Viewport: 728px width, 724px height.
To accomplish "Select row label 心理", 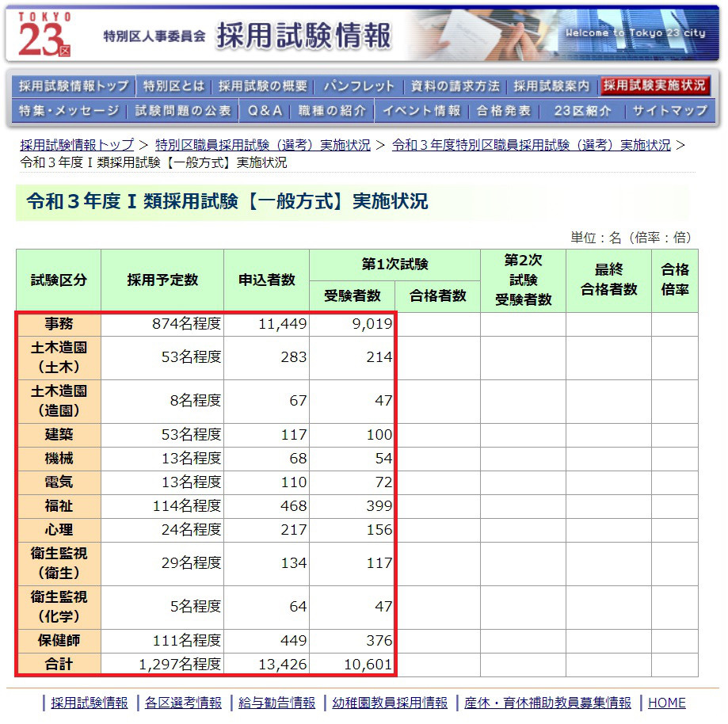I will click(x=59, y=530).
